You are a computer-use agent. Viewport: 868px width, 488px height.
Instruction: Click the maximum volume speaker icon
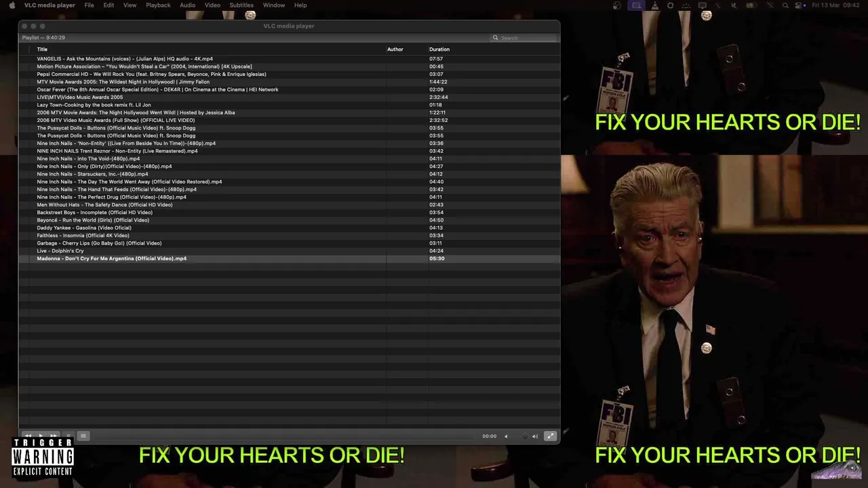pyautogui.click(x=535, y=436)
